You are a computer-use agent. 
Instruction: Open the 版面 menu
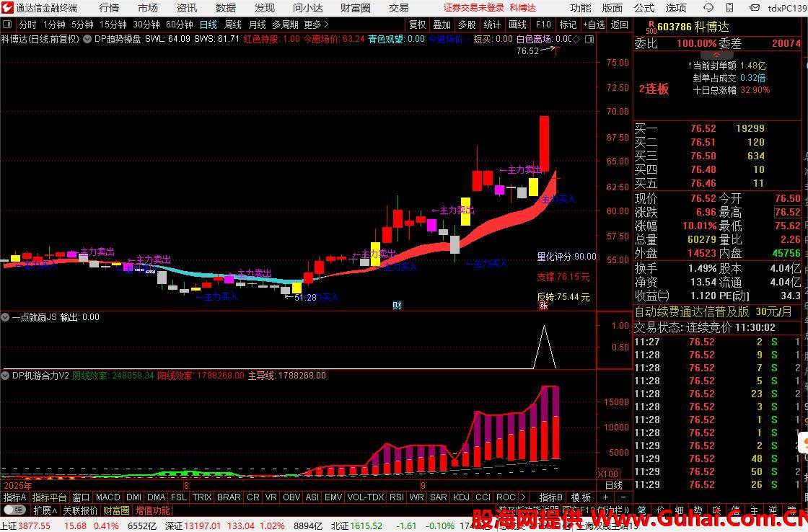612,8
